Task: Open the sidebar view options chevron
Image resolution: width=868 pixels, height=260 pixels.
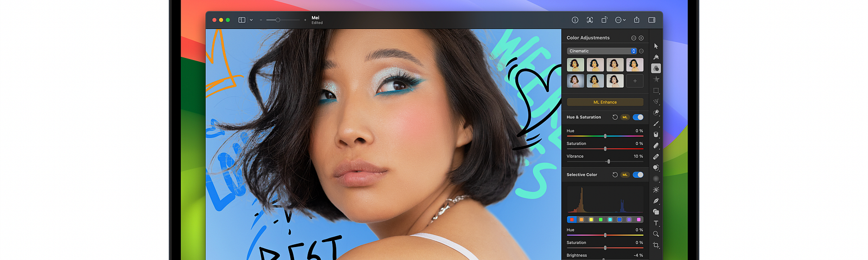Action: pyautogui.click(x=251, y=20)
